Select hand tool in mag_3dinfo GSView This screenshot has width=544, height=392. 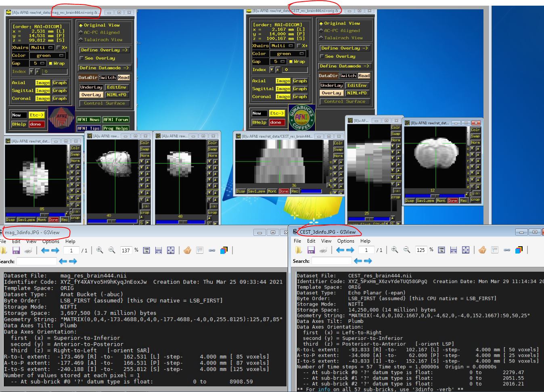pos(187,250)
